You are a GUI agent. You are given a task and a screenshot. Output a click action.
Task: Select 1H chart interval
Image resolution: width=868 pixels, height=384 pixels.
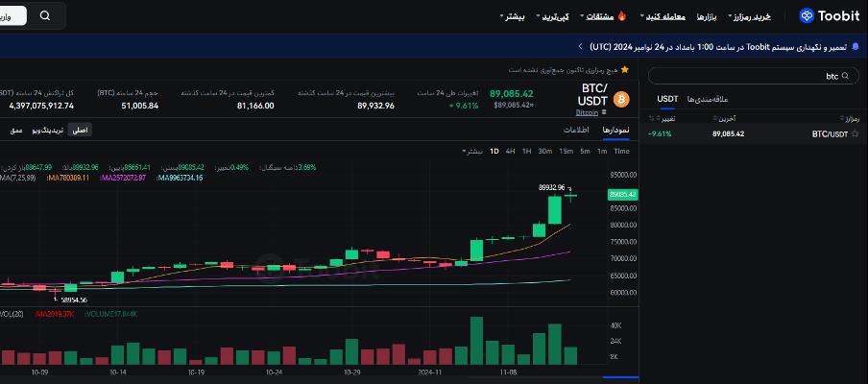pyautogui.click(x=526, y=151)
